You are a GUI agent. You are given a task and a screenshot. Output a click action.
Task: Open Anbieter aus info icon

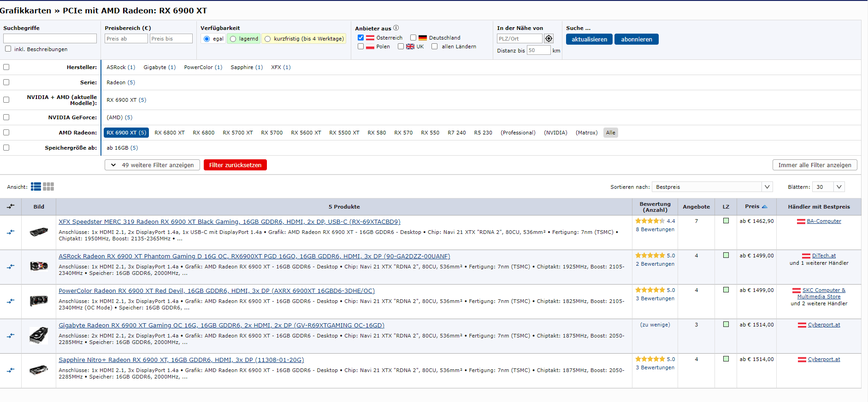[396, 28]
